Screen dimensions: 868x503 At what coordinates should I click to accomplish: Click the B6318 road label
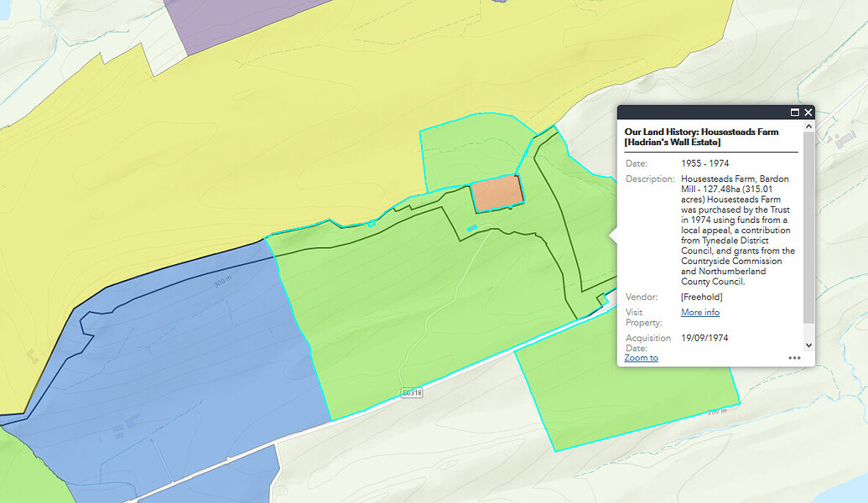coord(412,391)
